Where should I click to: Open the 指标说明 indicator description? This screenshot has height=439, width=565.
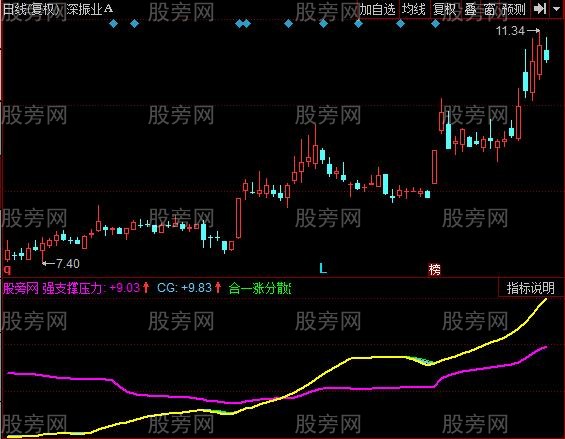tap(530, 288)
